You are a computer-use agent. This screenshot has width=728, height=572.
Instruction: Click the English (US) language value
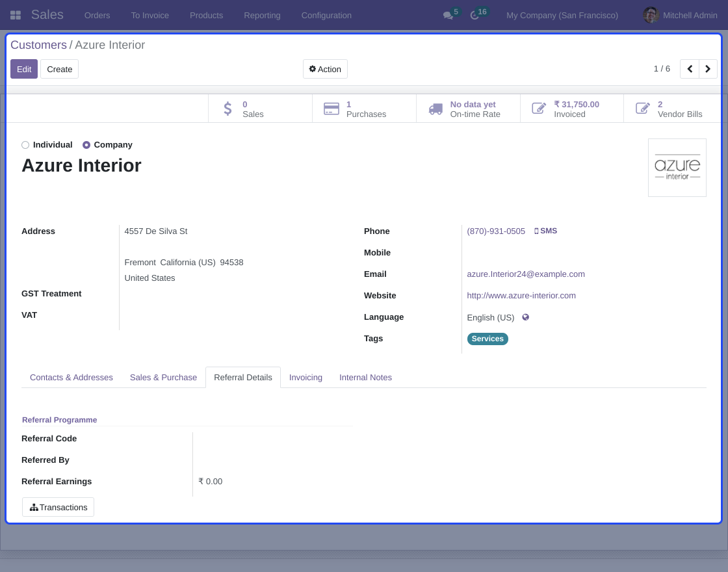pos(490,318)
